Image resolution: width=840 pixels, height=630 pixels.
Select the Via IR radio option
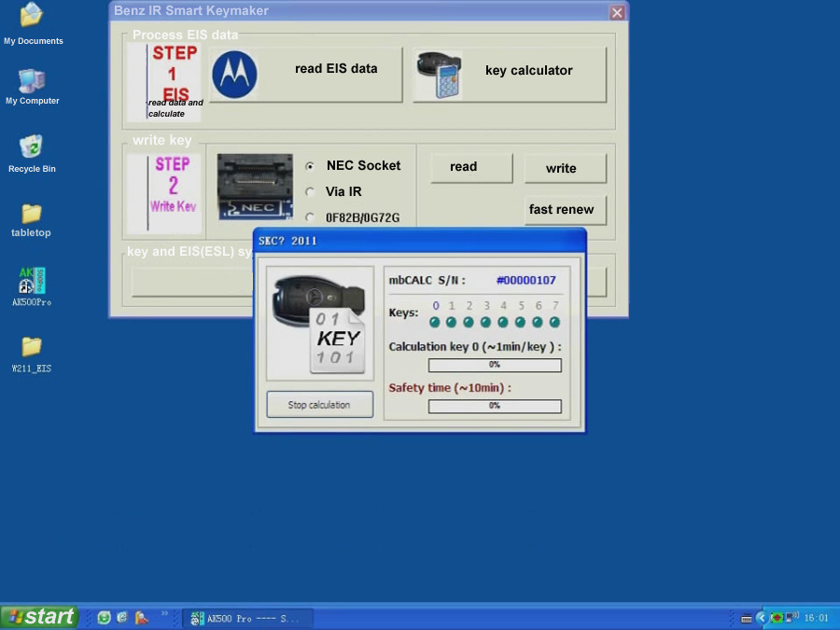click(x=309, y=191)
